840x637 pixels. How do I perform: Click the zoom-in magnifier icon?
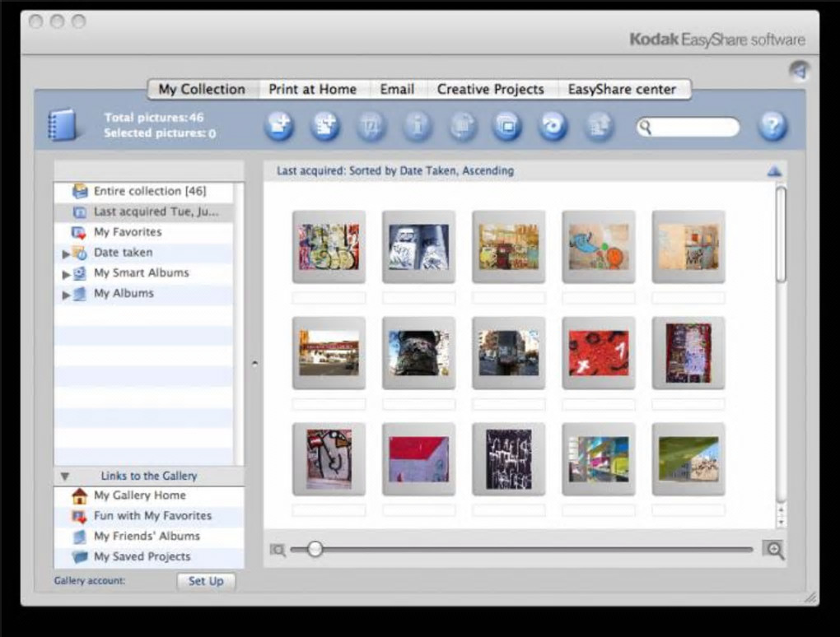pos(774,549)
